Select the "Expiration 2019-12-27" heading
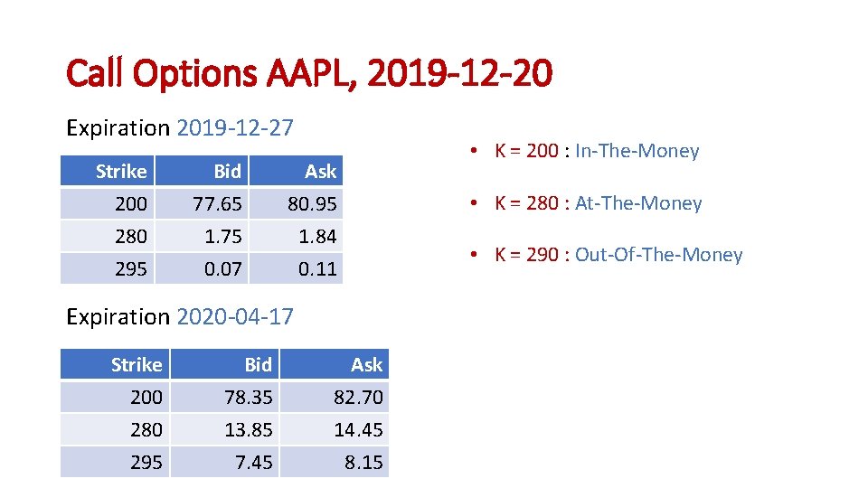868x488 pixels. (180, 127)
